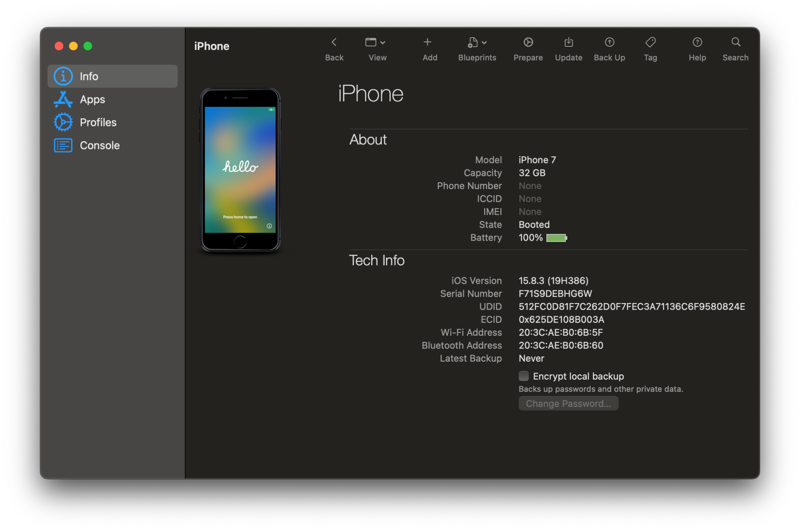Click the Tag icon in toolbar
The width and height of the screenshot is (800, 532).
(650, 42)
